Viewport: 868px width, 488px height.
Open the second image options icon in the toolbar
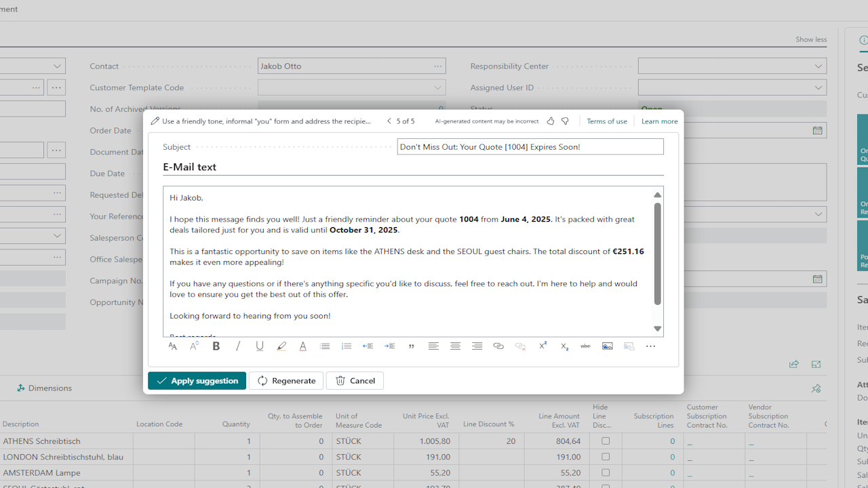click(x=629, y=346)
